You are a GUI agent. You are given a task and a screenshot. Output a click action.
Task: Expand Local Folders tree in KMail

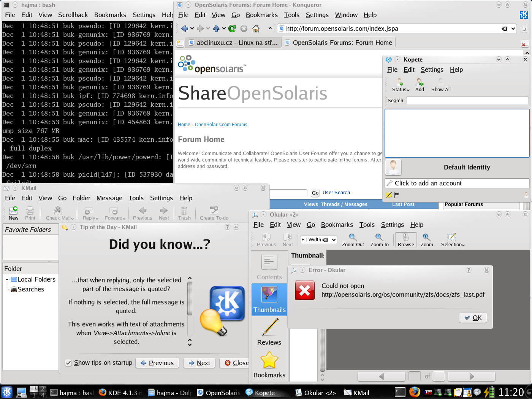[x=7, y=279]
